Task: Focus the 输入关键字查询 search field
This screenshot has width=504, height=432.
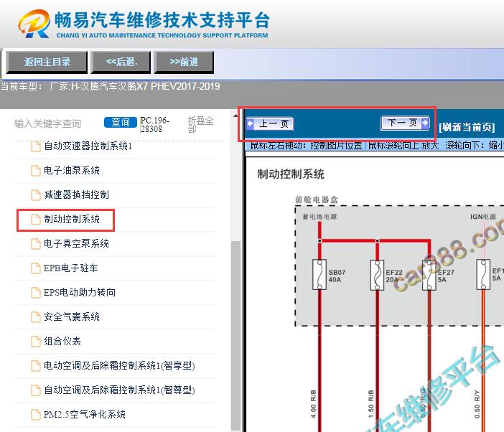Action: coord(47,123)
